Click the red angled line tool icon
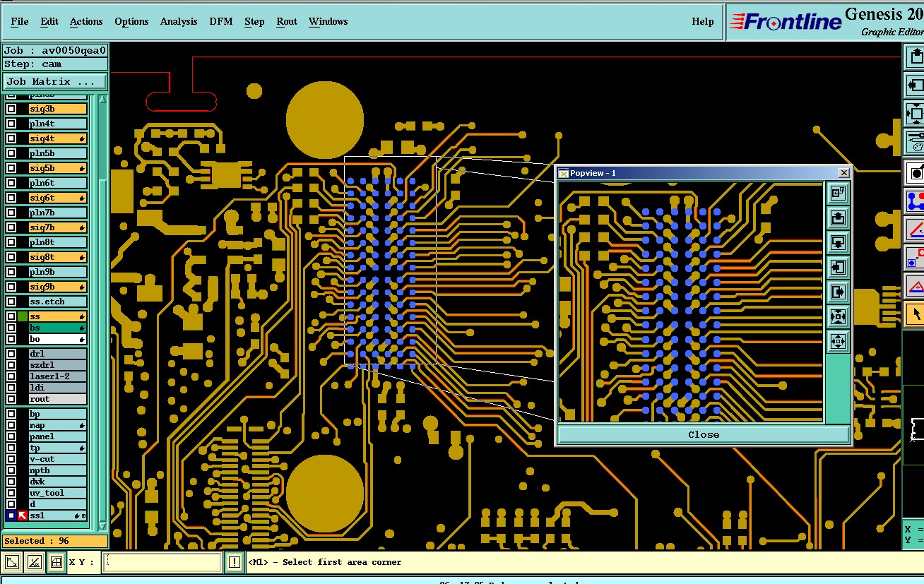 click(x=916, y=230)
